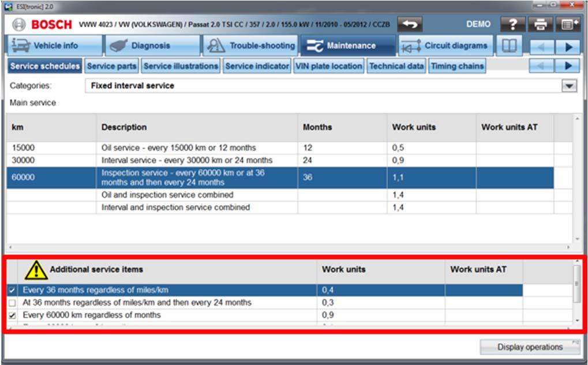
Task: Select the Oil service 15000 km row
Action: coord(280,148)
